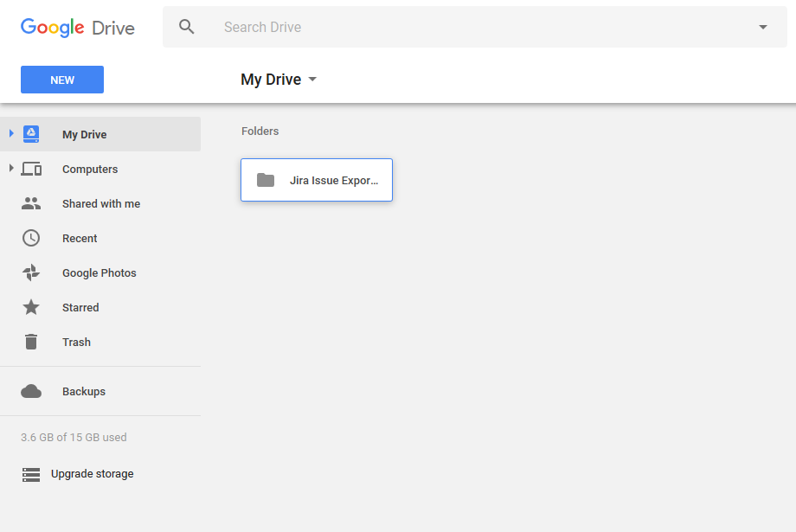Open the My Drive title dropdown
The width and height of the screenshot is (796, 532).
pos(312,80)
